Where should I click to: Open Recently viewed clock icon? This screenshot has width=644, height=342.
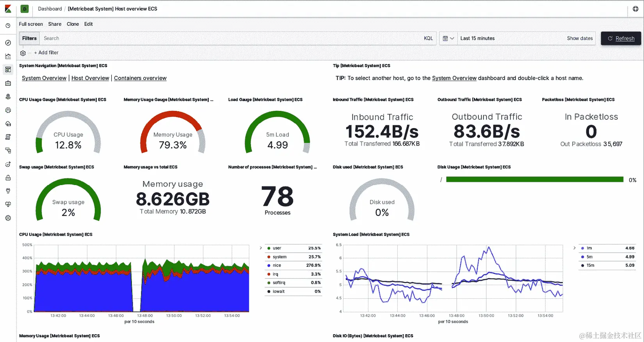tap(8, 26)
